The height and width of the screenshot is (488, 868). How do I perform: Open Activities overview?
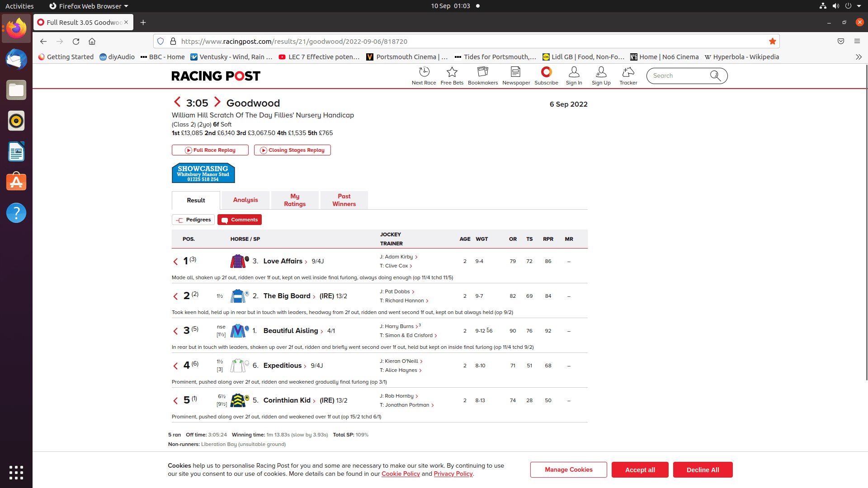pyautogui.click(x=19, y=6)
